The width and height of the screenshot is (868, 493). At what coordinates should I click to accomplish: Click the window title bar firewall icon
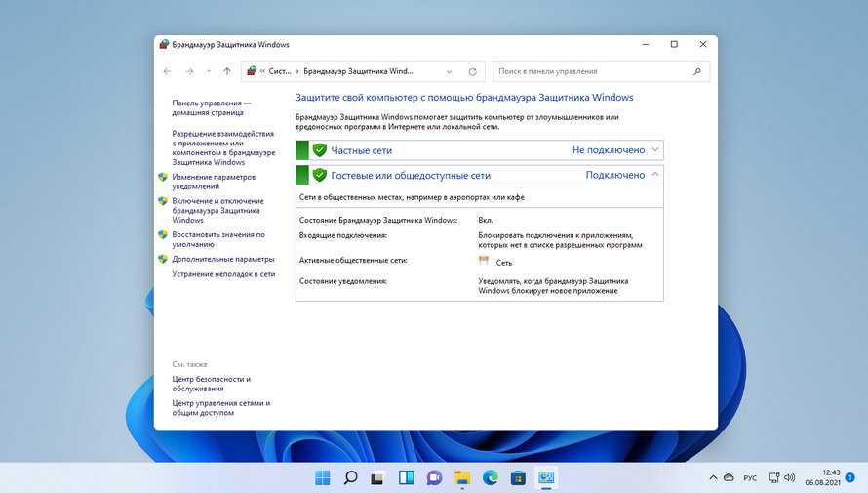point(164,44)
